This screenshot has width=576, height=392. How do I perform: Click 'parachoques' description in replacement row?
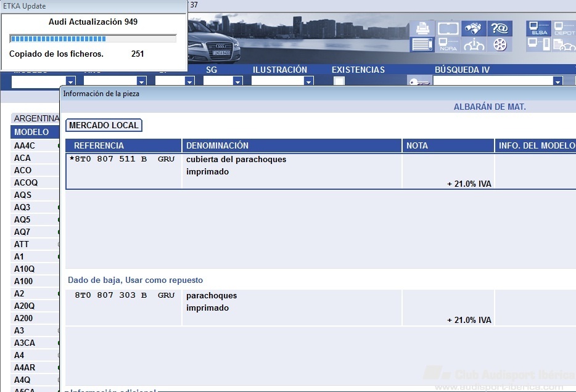click(x=212, y=295)
